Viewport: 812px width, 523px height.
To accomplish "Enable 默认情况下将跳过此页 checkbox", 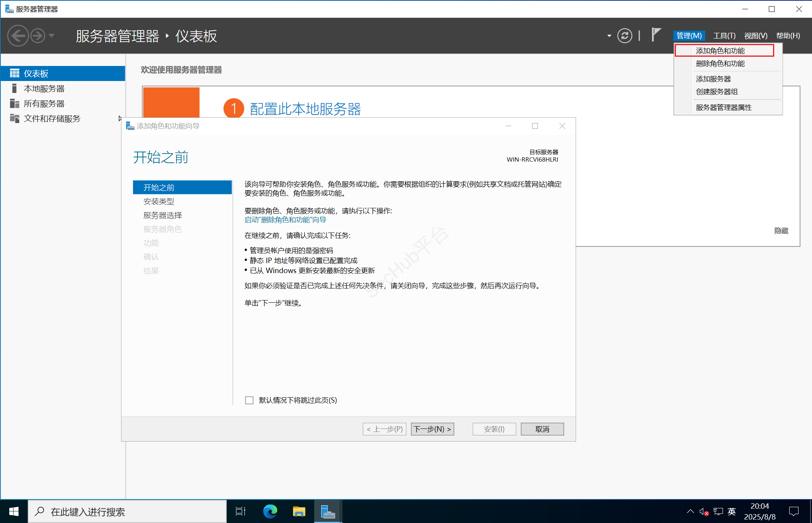I will (249, 400).
